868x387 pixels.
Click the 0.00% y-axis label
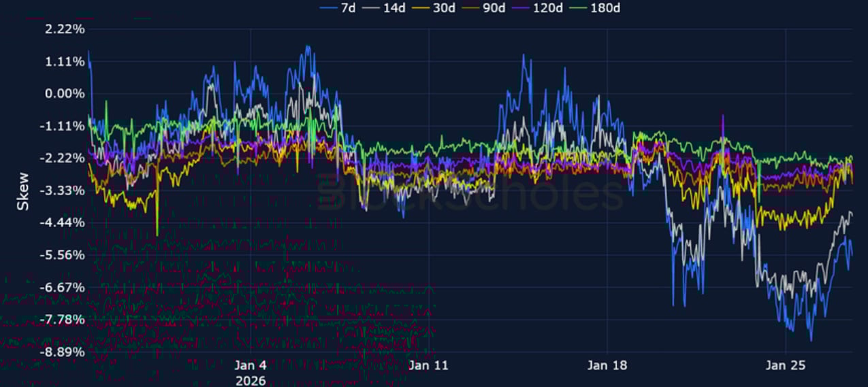pos(65,94)
